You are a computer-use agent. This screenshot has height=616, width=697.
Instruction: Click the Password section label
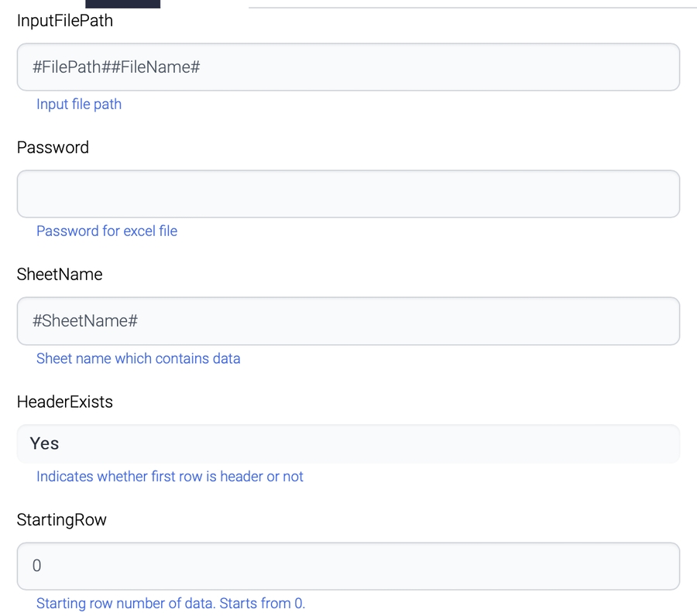[53, 147]
